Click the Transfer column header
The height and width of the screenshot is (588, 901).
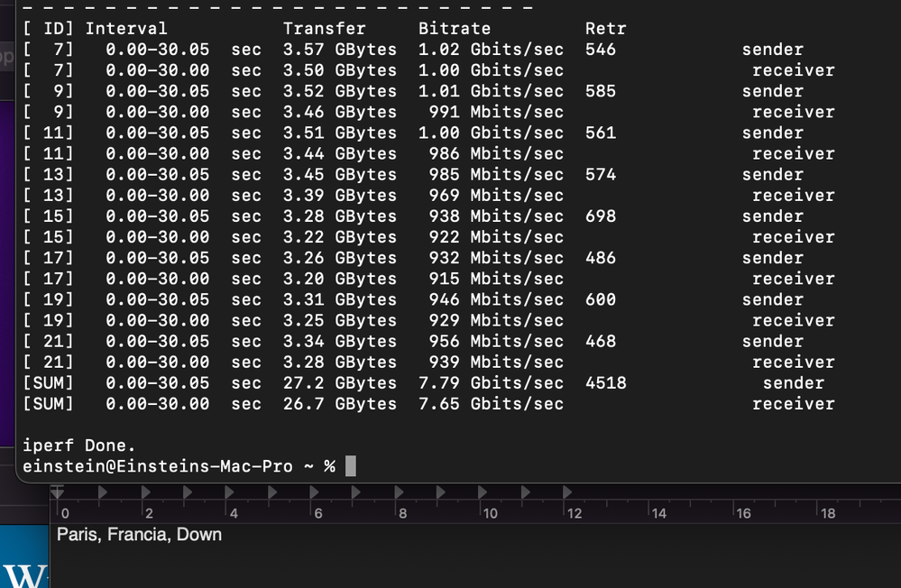(324, 29)
